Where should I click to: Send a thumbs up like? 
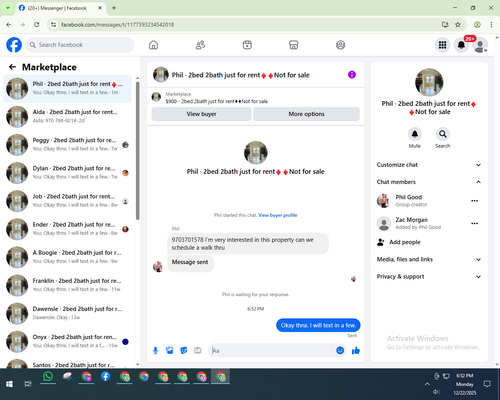pos(356,350)
